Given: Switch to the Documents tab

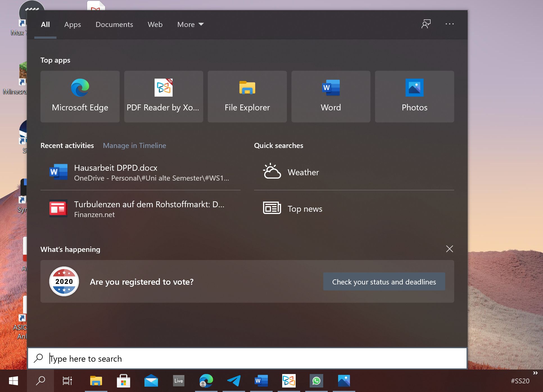Looking at the screenshot, I should click(114, 24).
